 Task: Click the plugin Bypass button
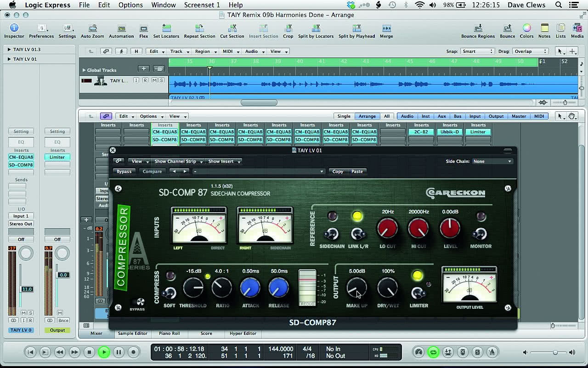click(124, 172)
